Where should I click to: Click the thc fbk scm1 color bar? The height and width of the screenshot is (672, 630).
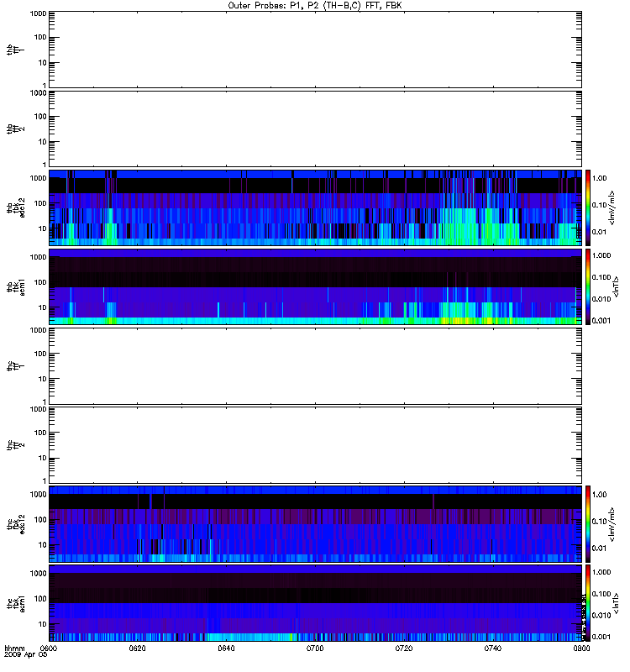(588, 603)
